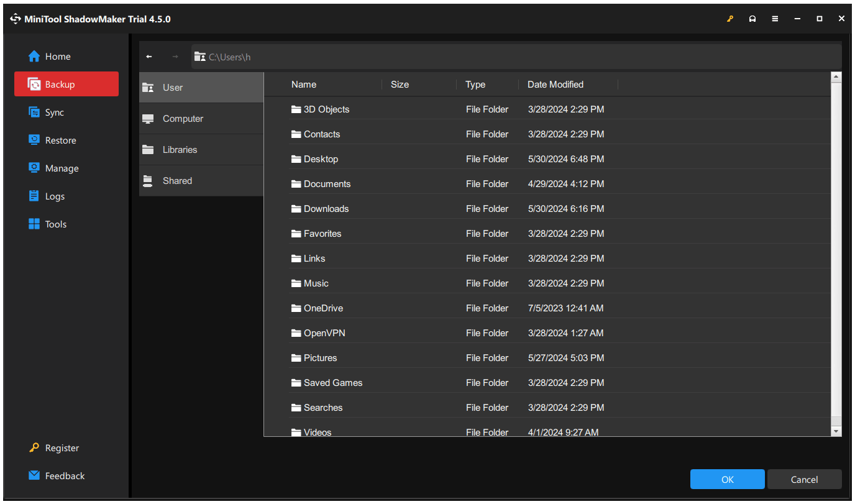The height and width of the screenshot is (504, 855).
Task: Click the Shared network folder icon
Action: tap(147, 181)
